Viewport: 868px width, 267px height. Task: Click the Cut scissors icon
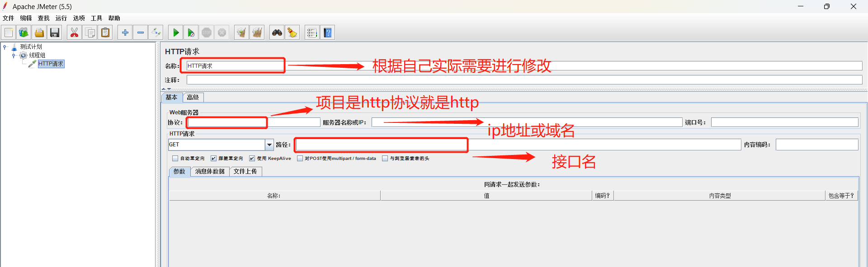(74, 33)
